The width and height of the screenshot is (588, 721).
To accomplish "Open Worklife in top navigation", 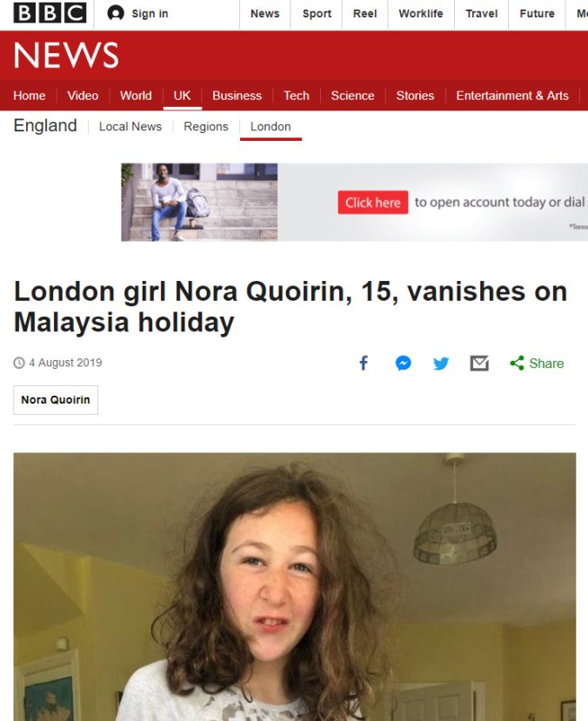I will tap(421, 14).
